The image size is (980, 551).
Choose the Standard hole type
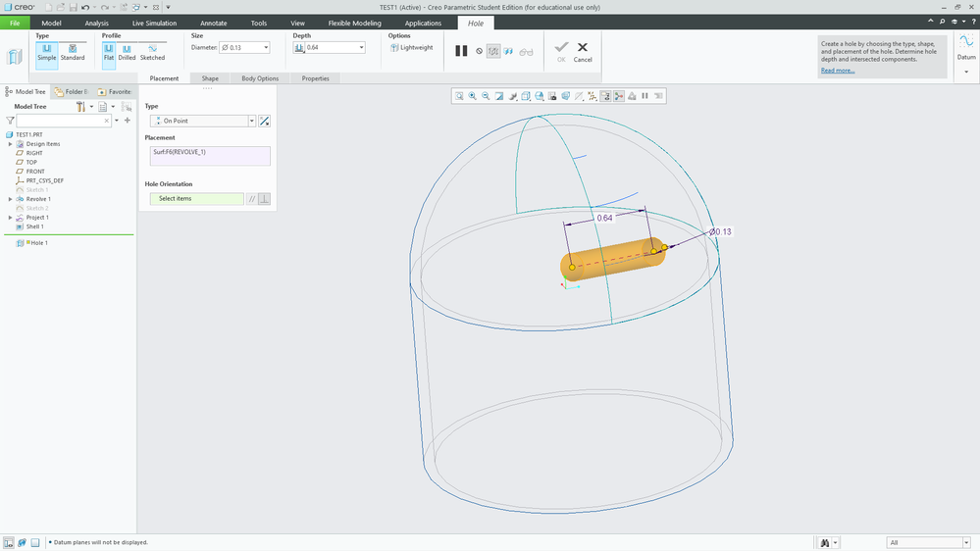pos(73,51)
